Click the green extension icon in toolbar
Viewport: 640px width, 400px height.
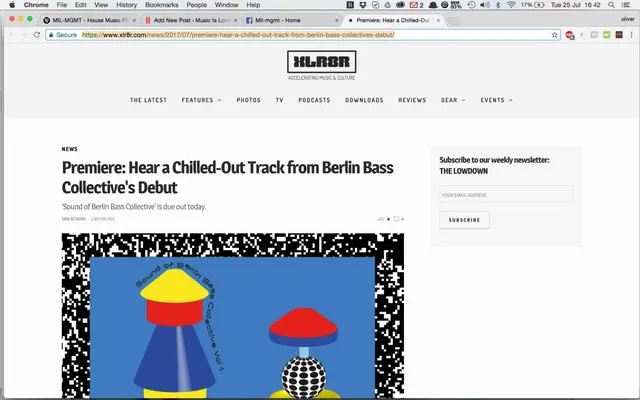coord(607,35)
